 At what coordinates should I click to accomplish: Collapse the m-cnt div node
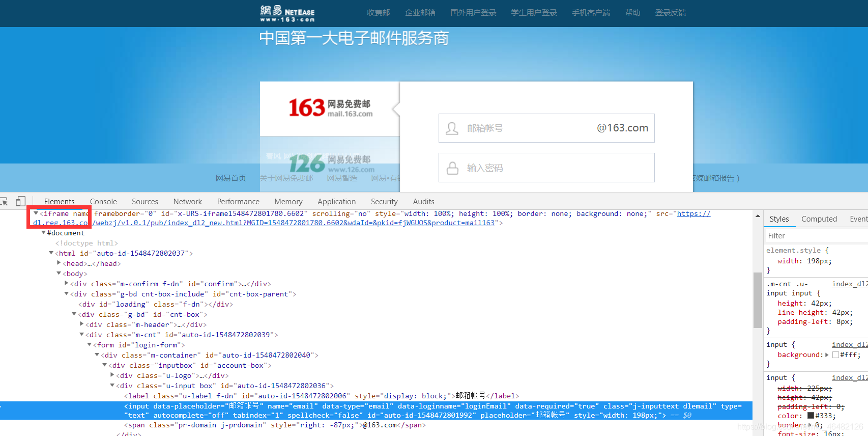82,335
